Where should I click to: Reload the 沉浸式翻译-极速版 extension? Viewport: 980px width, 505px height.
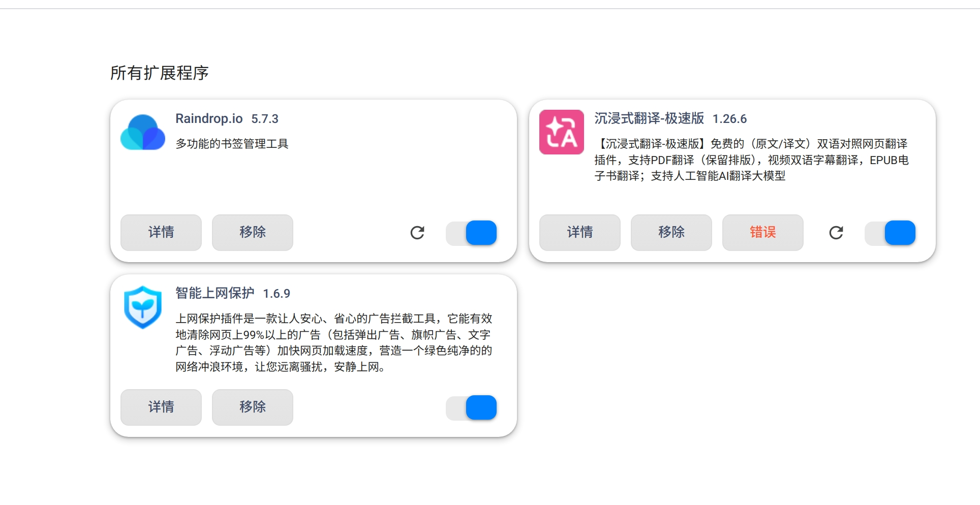click(836, 233)
